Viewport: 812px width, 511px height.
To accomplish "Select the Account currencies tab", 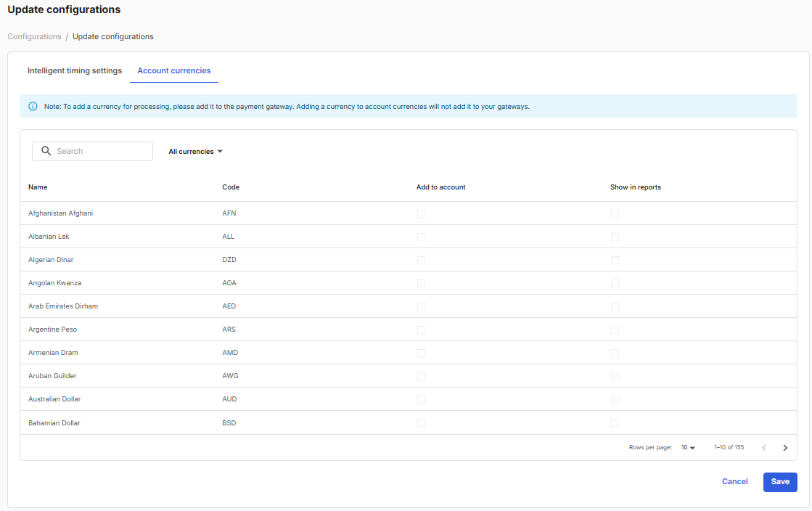I will point(174,70).
